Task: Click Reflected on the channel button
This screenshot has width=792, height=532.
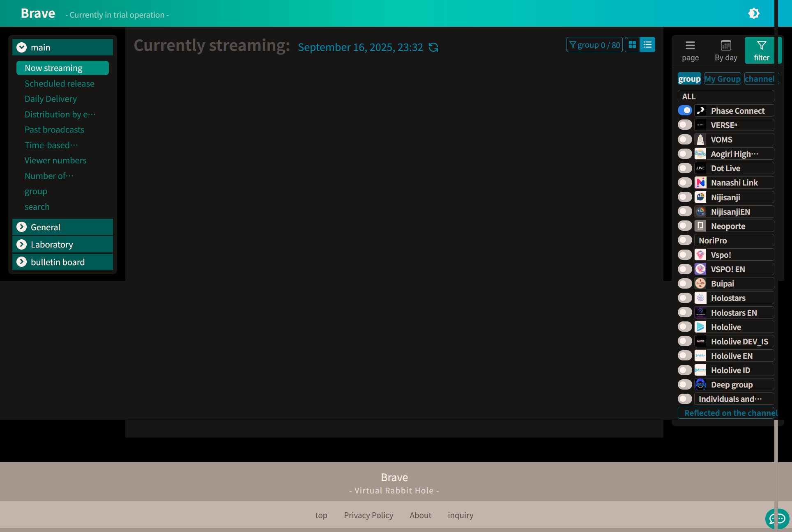Action: [x=726, y=413]
